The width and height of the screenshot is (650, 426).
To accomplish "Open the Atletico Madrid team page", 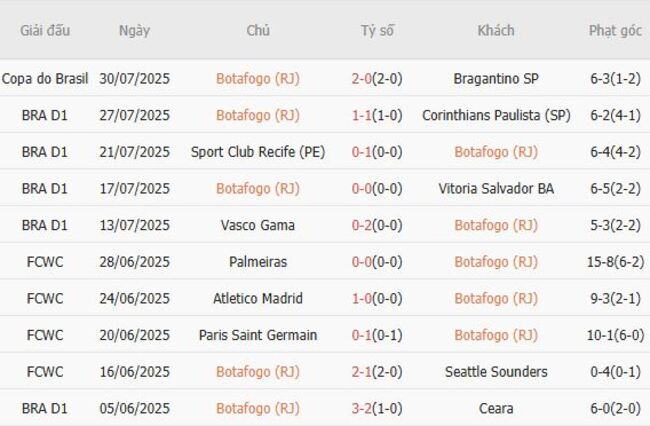I will [257, 298].
